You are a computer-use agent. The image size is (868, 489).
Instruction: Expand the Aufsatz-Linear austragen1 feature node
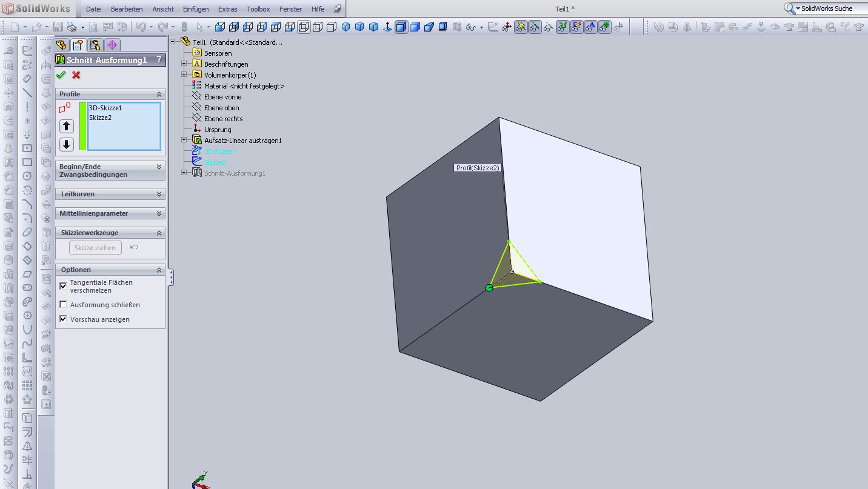(x=184, y=139)
